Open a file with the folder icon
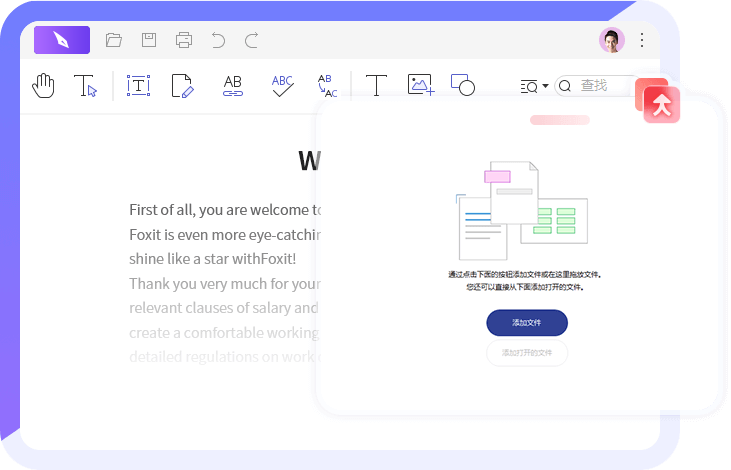This screenshot has width=731, height=470. coord(114,41)
